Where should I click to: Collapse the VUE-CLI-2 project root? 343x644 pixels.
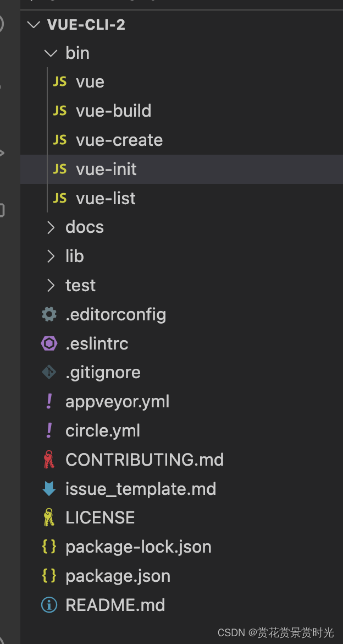point(33,24)
